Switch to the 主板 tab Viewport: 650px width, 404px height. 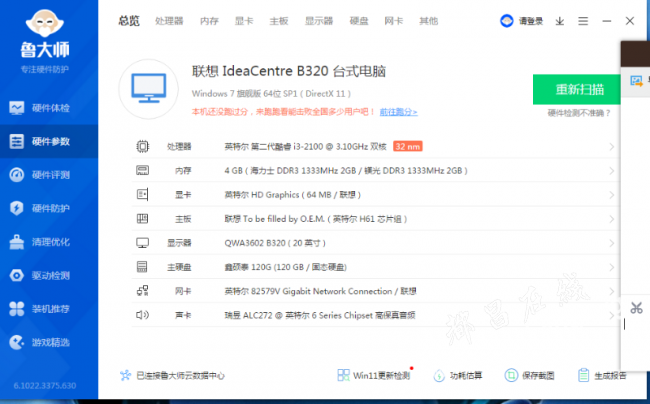tap(279, 21)
